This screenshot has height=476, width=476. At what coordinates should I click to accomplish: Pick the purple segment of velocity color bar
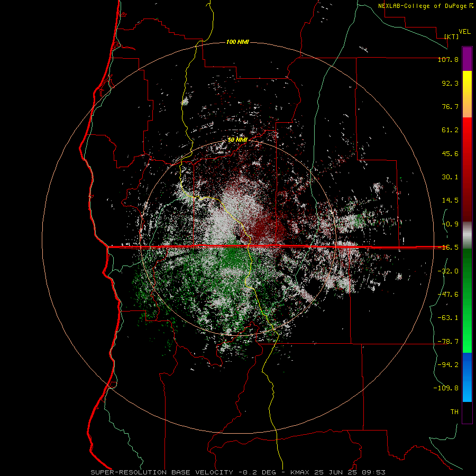point(467,59)
